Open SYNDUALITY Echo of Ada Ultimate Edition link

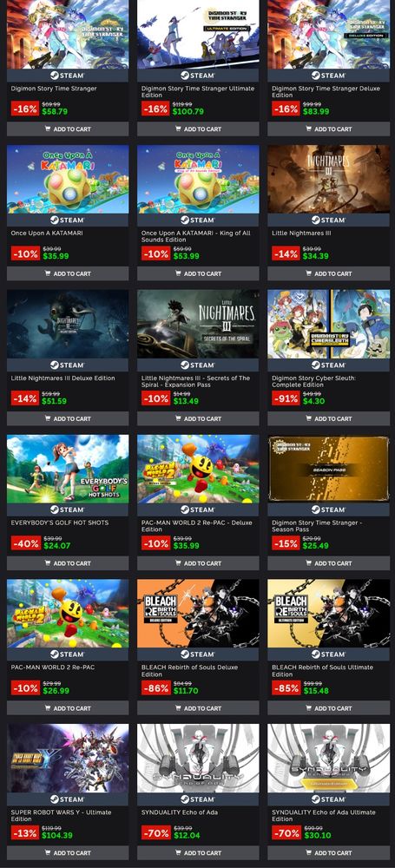point(324,815)
